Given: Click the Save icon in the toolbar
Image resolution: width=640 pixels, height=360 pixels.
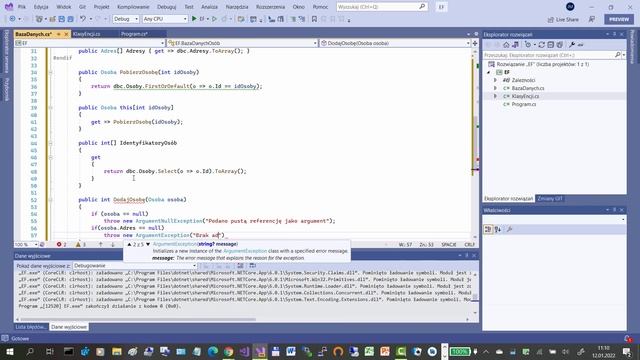Looking at the screenshot, I should tap(62, 19).
